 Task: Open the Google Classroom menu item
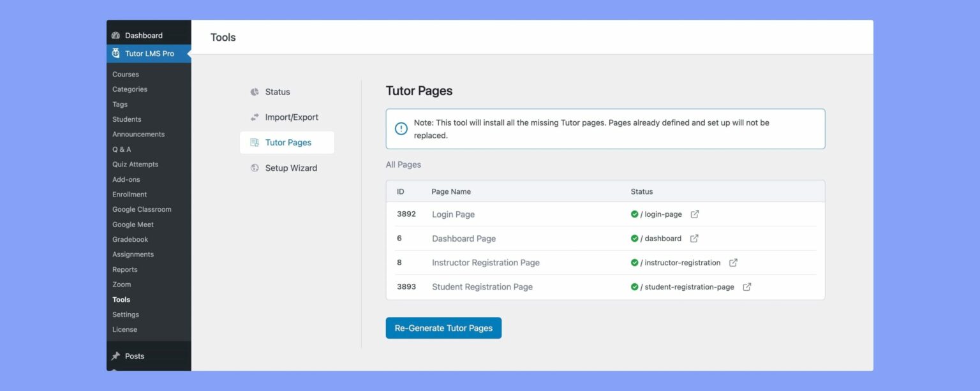click(x=142, y=209)
